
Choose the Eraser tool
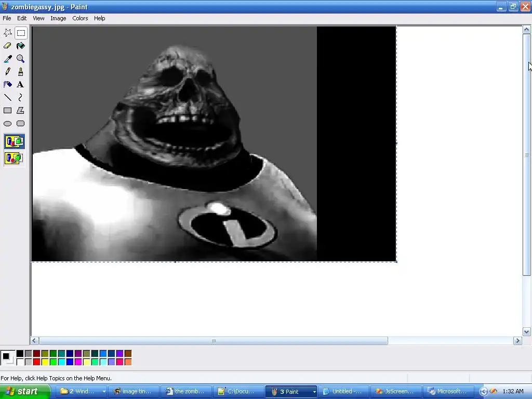(8, 46)
